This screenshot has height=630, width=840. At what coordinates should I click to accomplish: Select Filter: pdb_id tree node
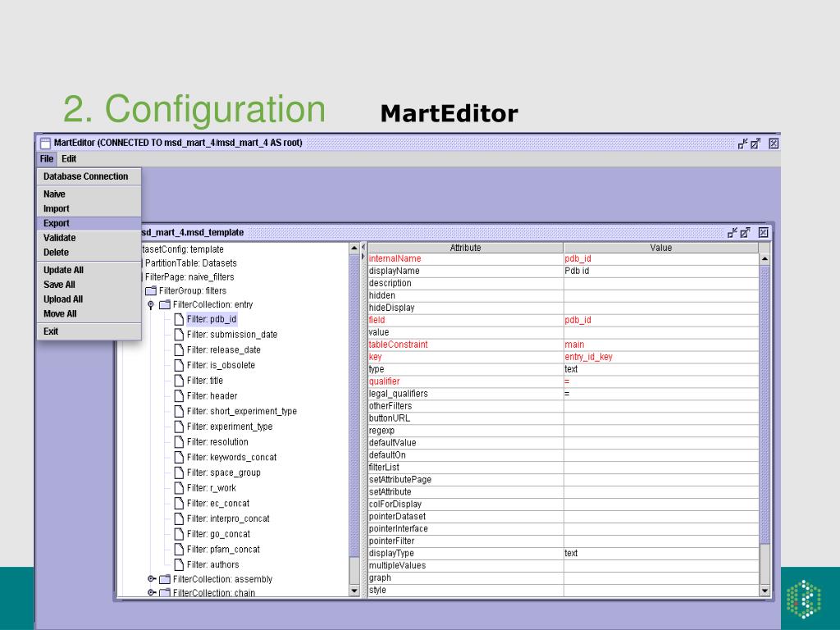[x=212, y=319]
